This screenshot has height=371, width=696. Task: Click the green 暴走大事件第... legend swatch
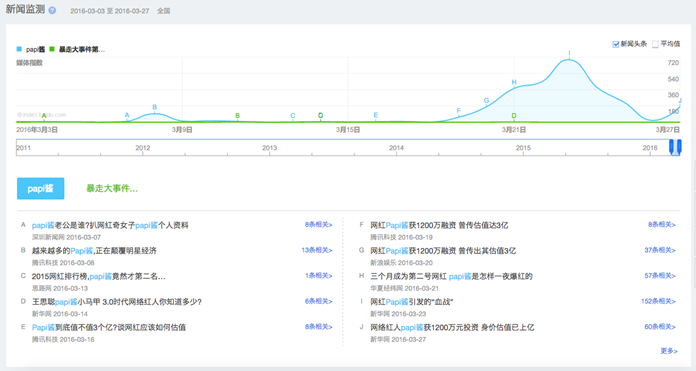point(52,49)
